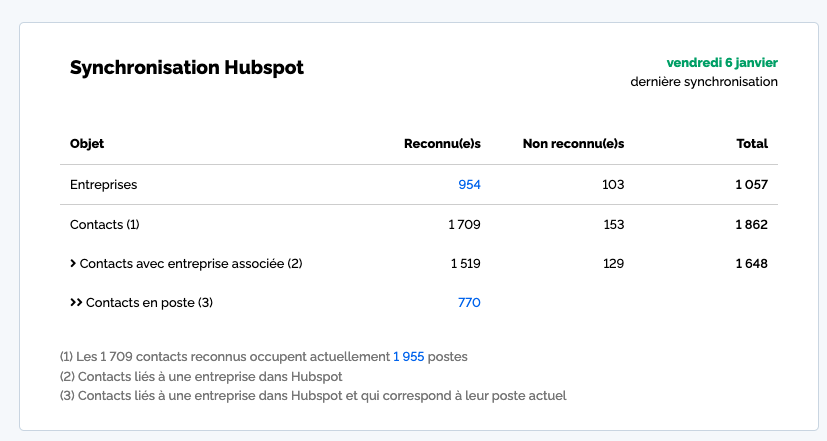827x441 pixels.
Task: Click the Reconnu(e)s column header
Action: point(442,144)
